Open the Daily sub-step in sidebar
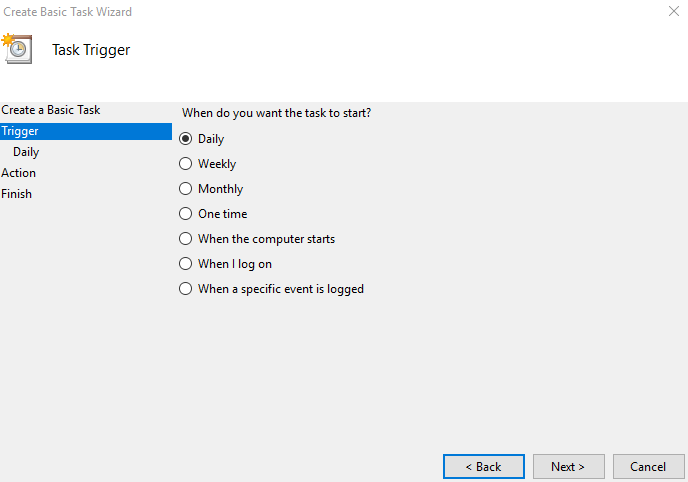The width and height of the screenshot is (688, 482). (x=26, y=152)
